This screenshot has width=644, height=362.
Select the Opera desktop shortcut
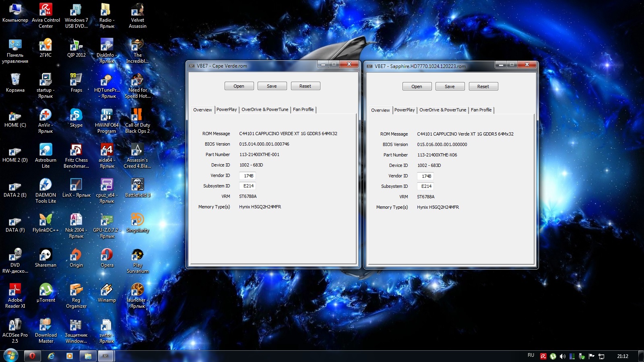coord(107,258)
